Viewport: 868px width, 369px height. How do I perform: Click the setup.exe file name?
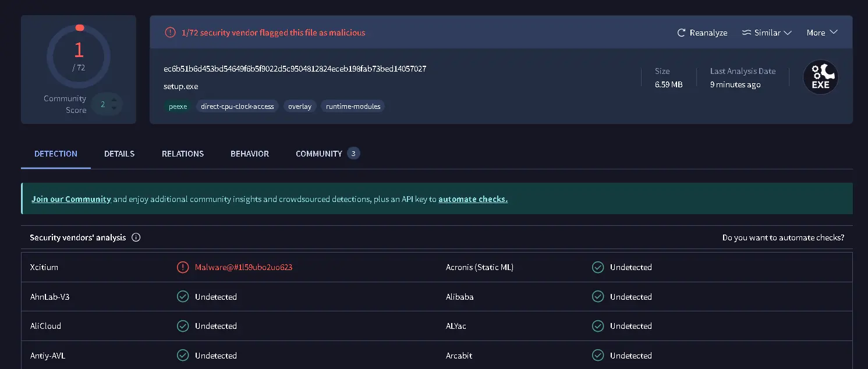pyautogui.click(x=181, y=86)
